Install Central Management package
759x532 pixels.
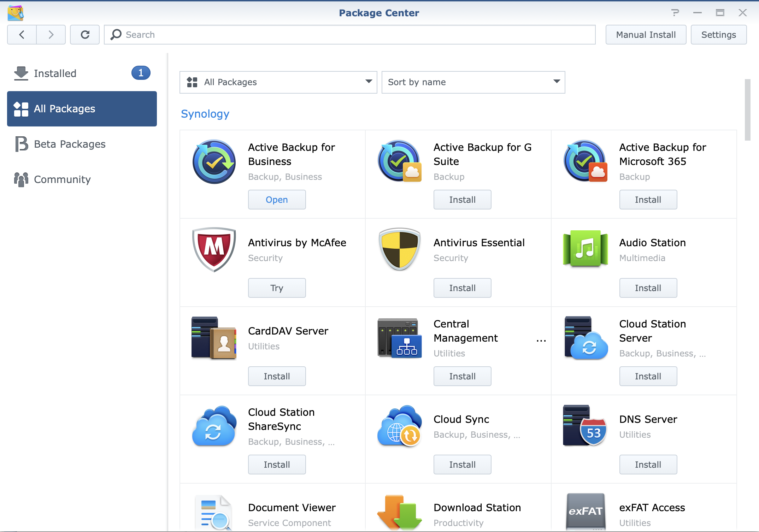[463, 376]
